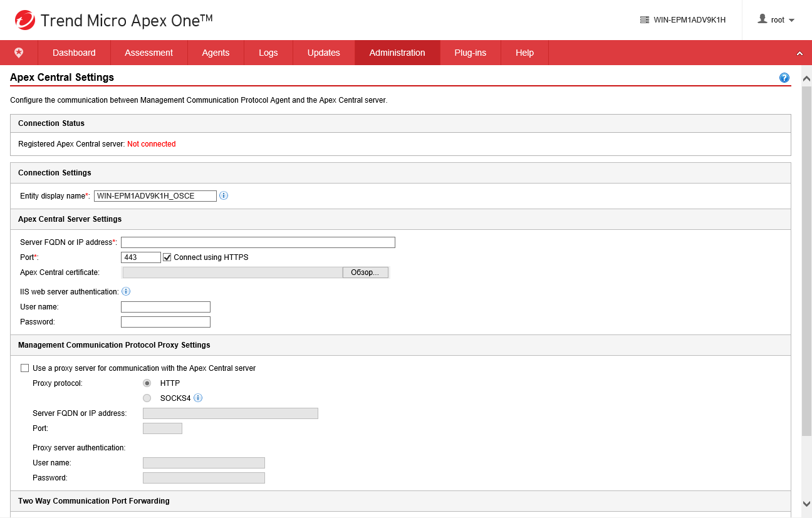Toggle Connect using HTTPS checkbox
Viewport: 812px width, 518px height.
tap(167, 257)
